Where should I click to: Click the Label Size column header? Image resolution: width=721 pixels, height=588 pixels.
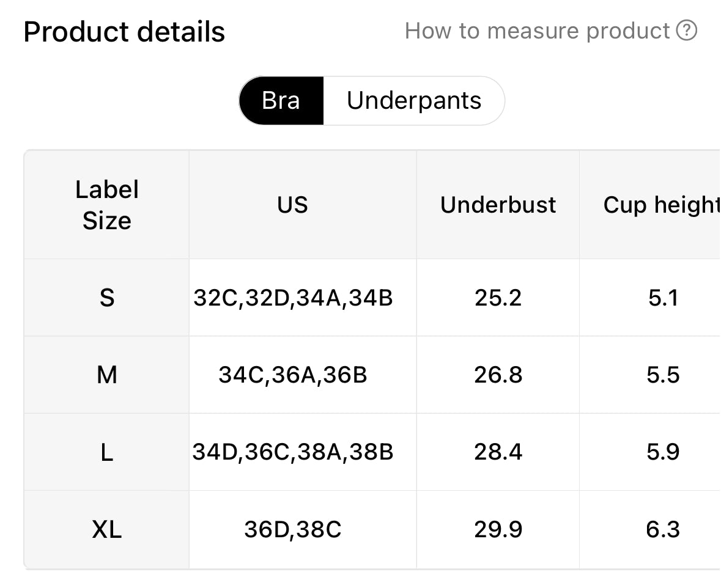[107, 205]
